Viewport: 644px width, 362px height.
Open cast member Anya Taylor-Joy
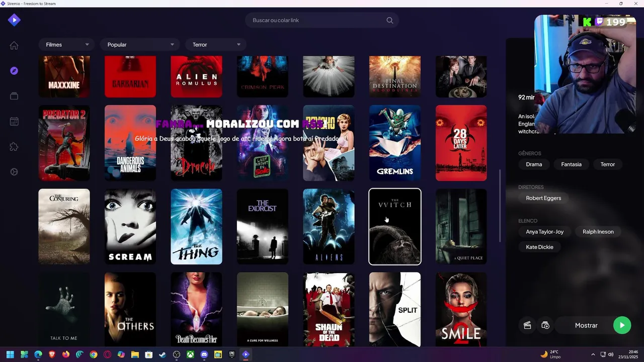click(x=544, y=232)
